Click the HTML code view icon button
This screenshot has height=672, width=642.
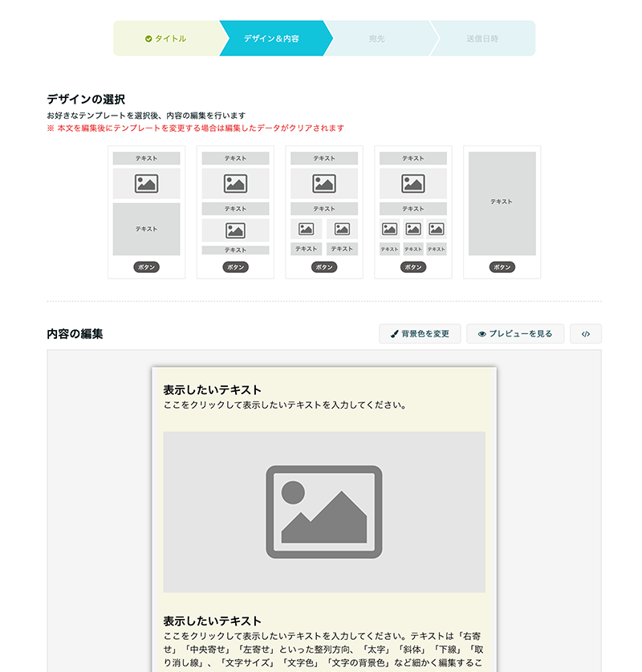(x=585, y=334)
